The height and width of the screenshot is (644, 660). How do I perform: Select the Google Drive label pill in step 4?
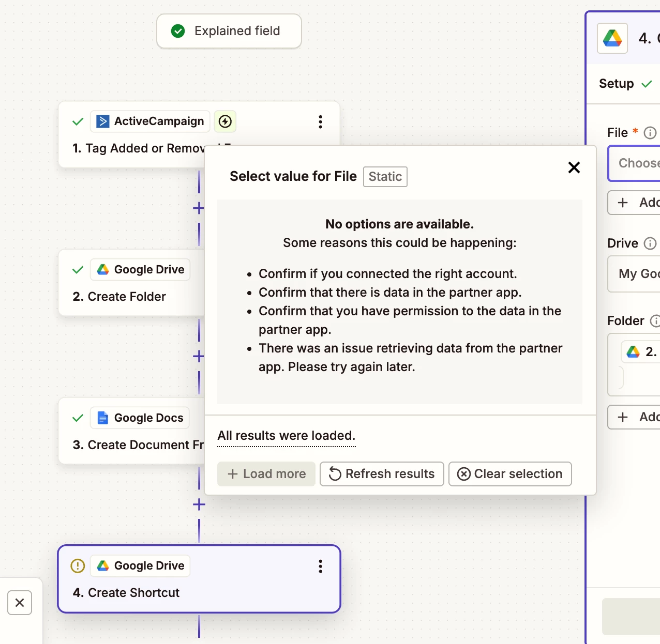[140, 566]
